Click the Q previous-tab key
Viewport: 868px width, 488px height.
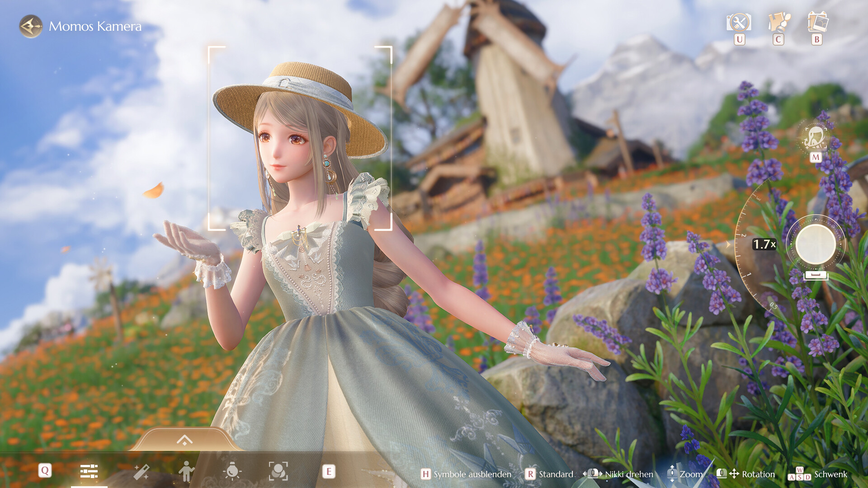pos(45,471)
